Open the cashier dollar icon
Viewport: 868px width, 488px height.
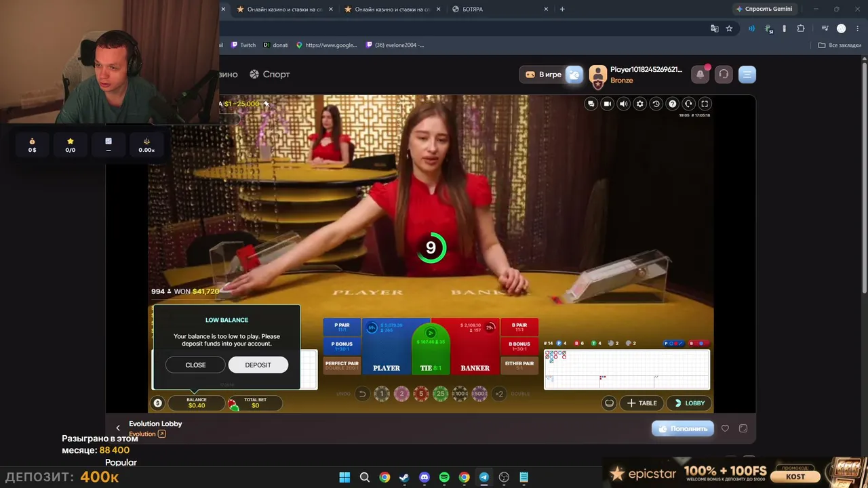pyautogui.click(x=158, y=403)
